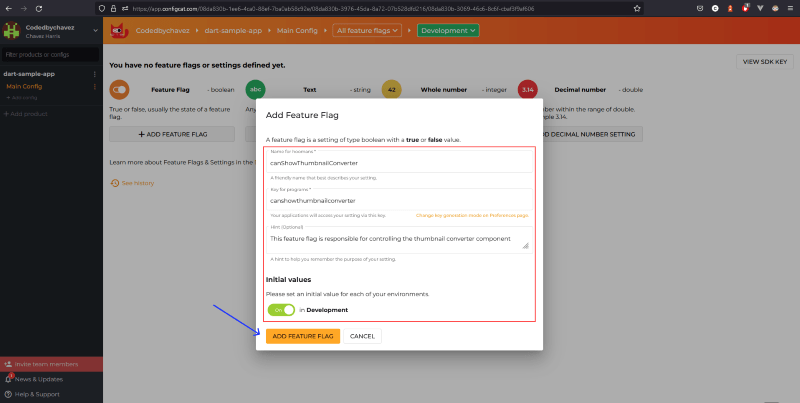Screen dimensions: 800x403
Task: Click the yellow 42 Whole number icon
Action: tap(392, 90)
